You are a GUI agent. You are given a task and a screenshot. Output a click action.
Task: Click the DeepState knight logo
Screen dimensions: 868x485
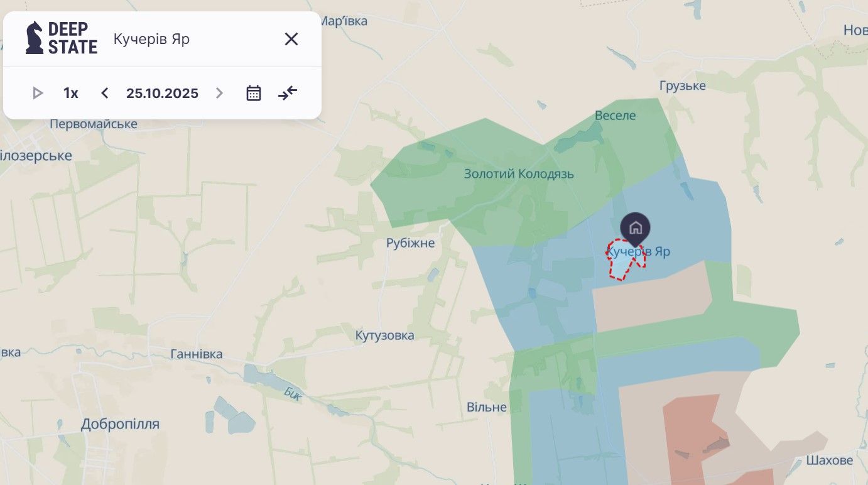coord(35,38)
